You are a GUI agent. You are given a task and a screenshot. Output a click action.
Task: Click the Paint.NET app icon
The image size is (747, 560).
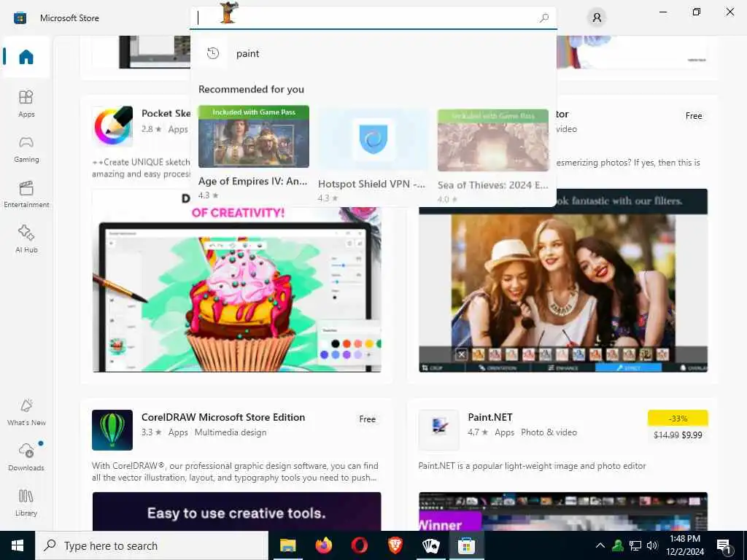[438, 430]
